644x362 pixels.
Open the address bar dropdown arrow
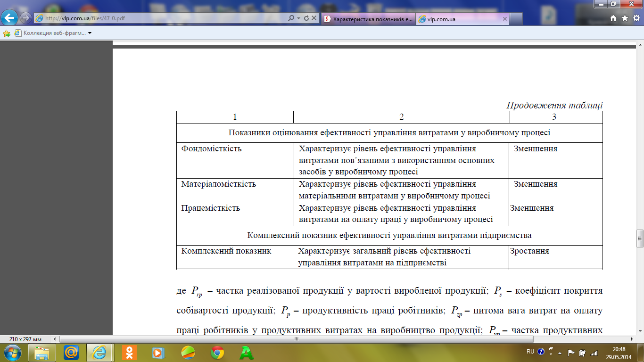(x=298, y=18)
